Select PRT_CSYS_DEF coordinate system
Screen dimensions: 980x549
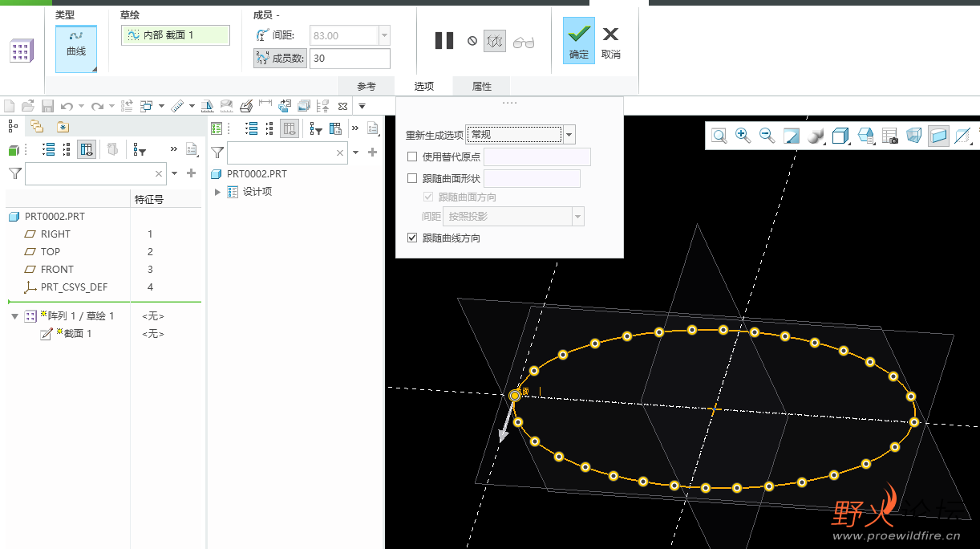pos(74,287)
